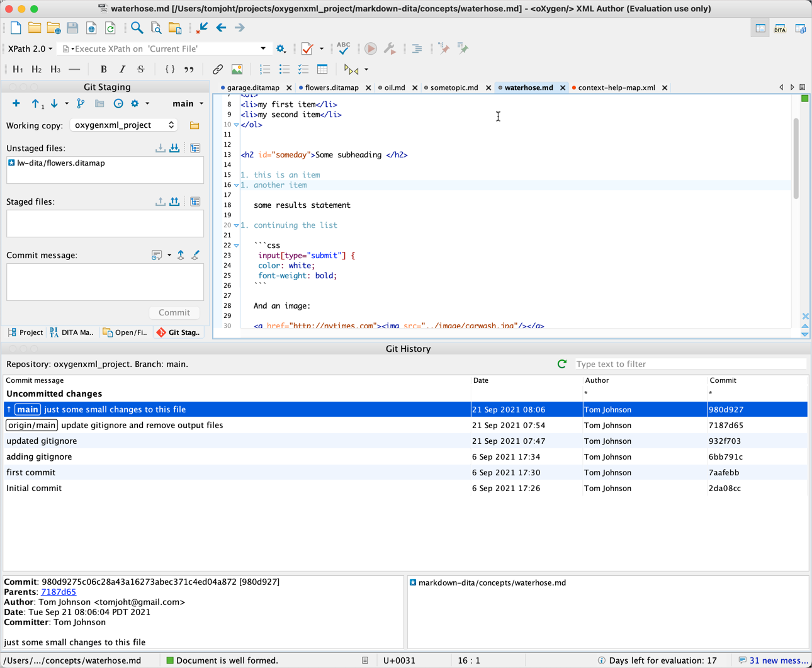Open the Project side panel tab
Image resolution: width=812 pixels, height=668 pixels.
[25, 332]
